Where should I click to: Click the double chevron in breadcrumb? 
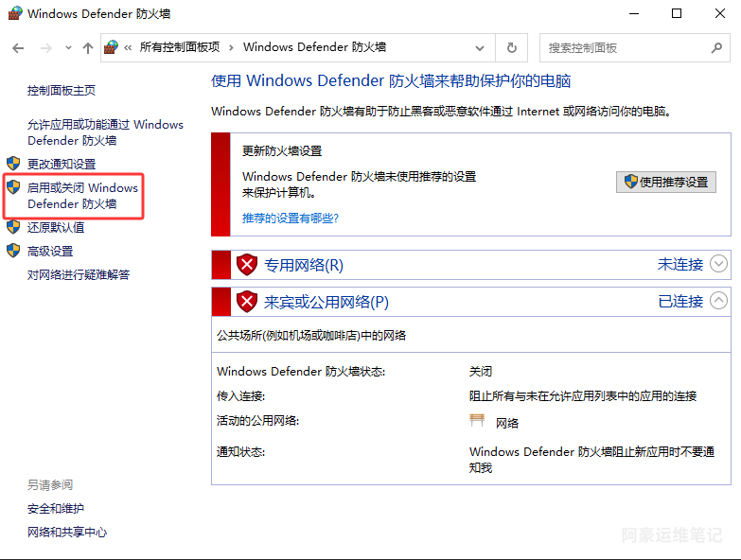click(x=128, y=47)
